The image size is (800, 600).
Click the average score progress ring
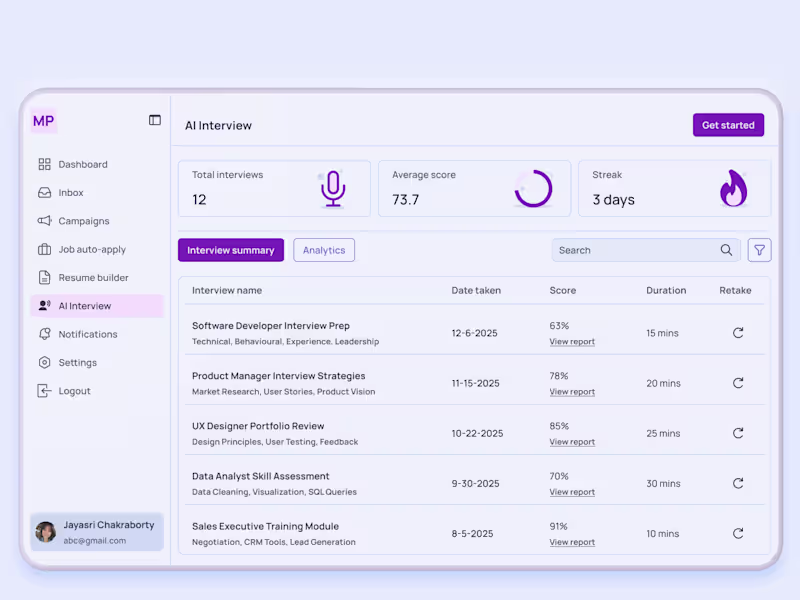(534, 188)
